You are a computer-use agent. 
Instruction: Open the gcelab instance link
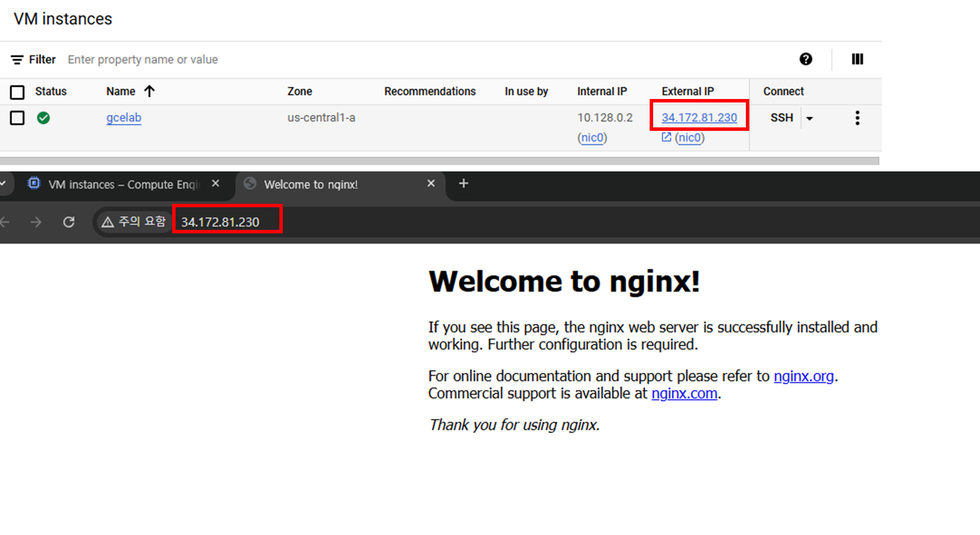pyautogui.click(x=123, y=118)
